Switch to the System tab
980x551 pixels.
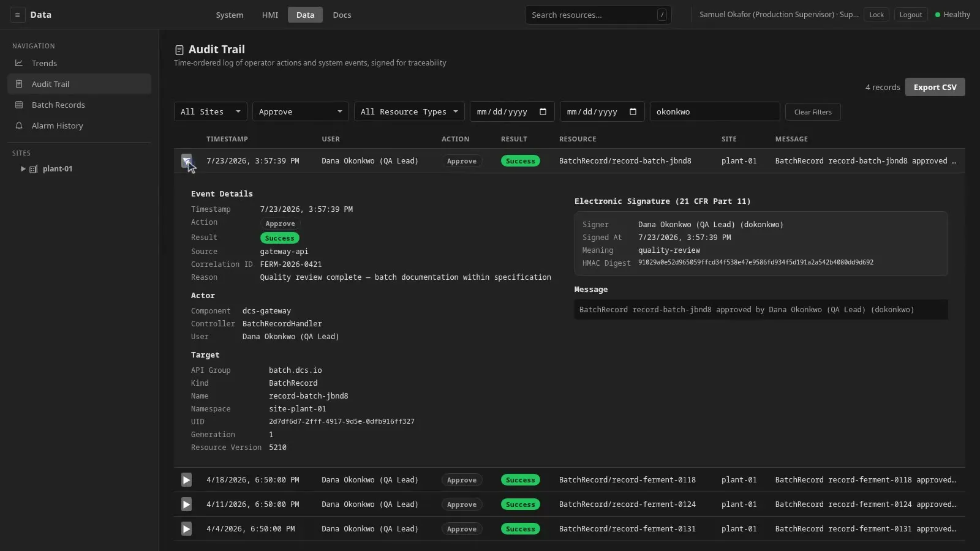click(230, 15)
